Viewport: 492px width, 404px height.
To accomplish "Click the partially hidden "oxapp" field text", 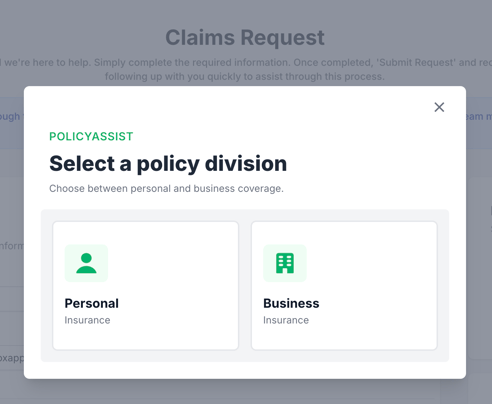I will (x=12, y=358).
